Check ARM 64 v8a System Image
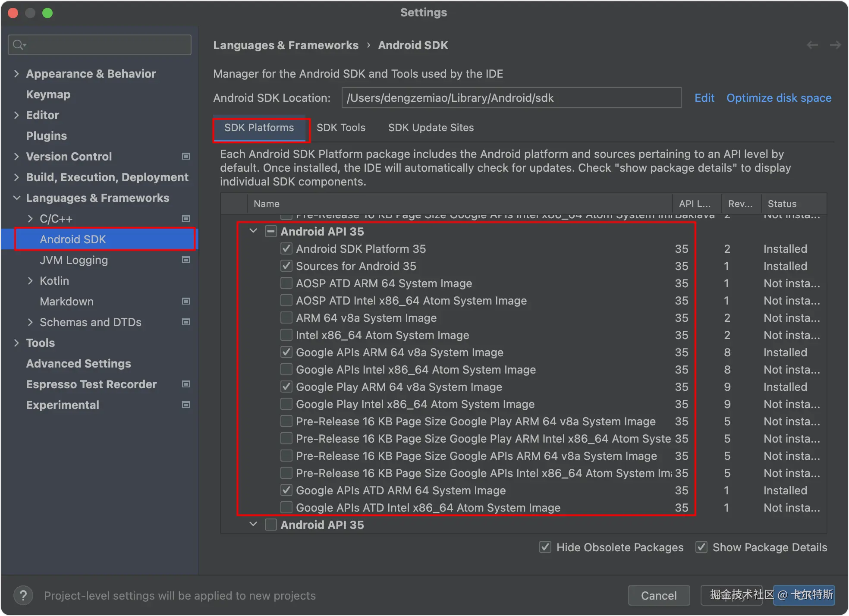The width and height of the screenshot is (849, 616). pyautogui.click(x=286, y=318)
